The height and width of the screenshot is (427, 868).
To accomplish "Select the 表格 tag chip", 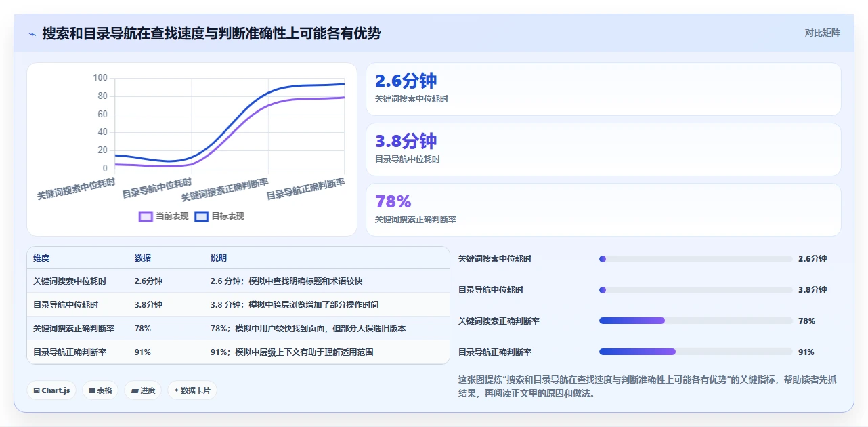I will [100, 390].
